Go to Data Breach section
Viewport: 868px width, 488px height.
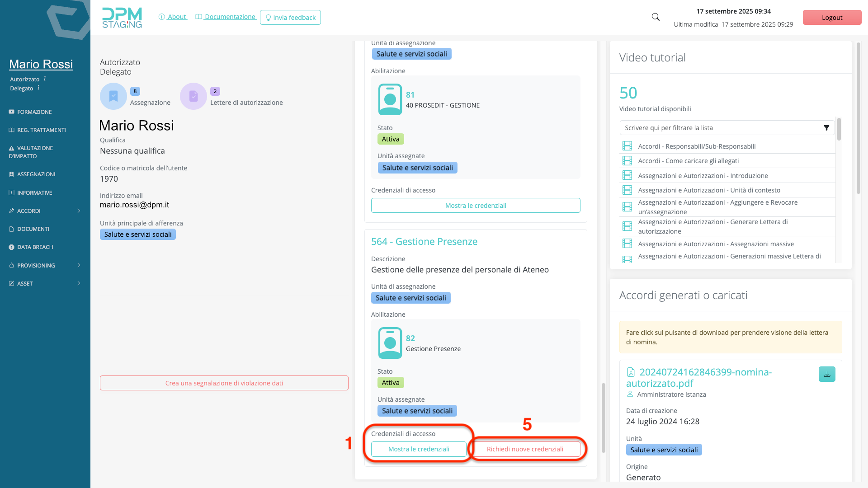[35, 247]
